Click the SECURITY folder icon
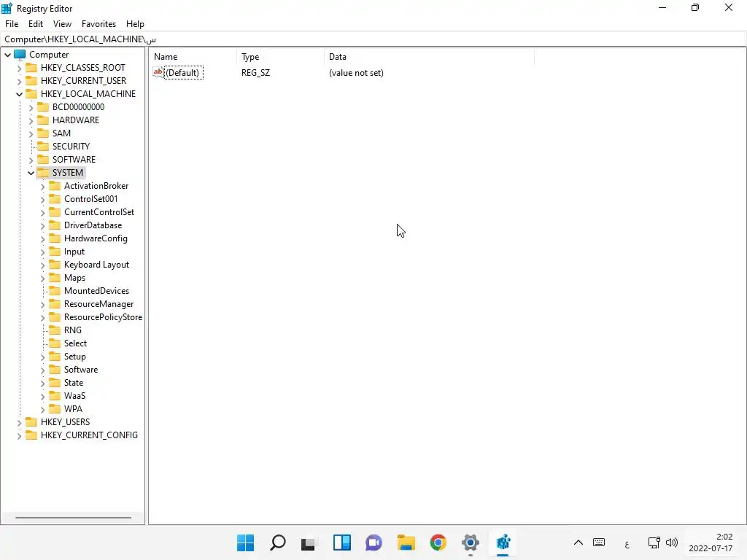 tap(43, 146)
